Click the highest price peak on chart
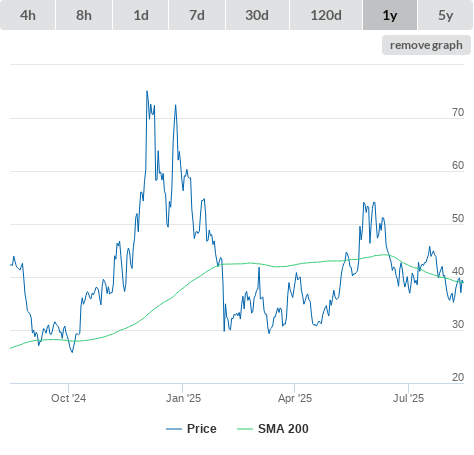 point(147,92)
